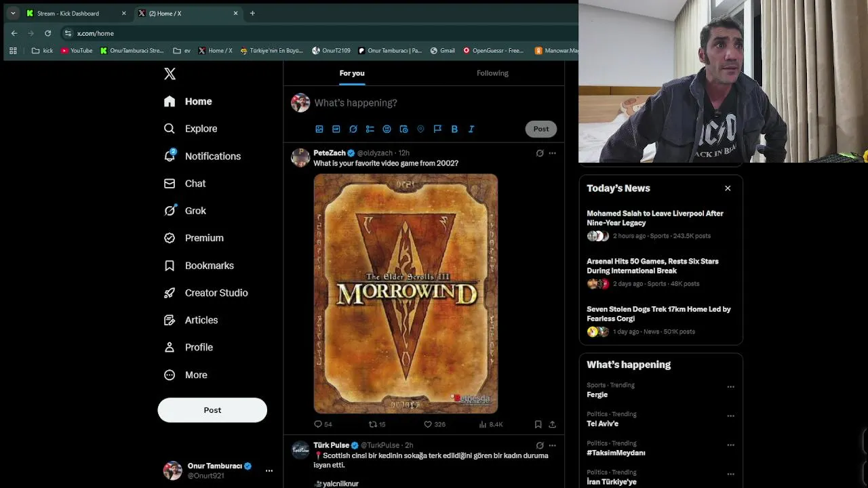Open Chat in the sidebar

coord(185,184)
